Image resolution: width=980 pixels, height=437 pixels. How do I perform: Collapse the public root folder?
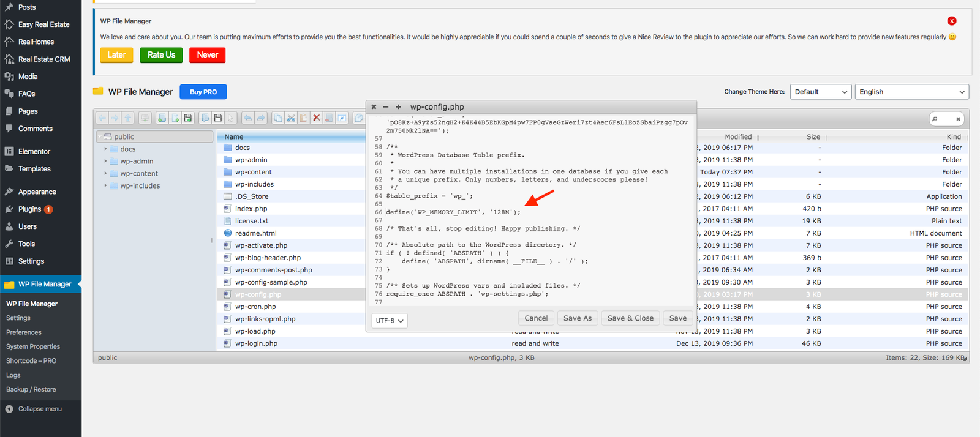click(x=100, y=136)
